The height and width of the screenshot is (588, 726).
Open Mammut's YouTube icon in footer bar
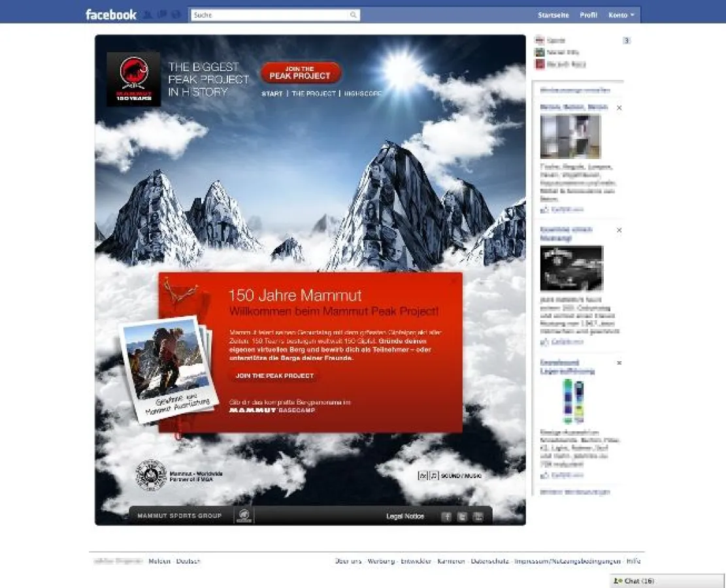(478, 517)
